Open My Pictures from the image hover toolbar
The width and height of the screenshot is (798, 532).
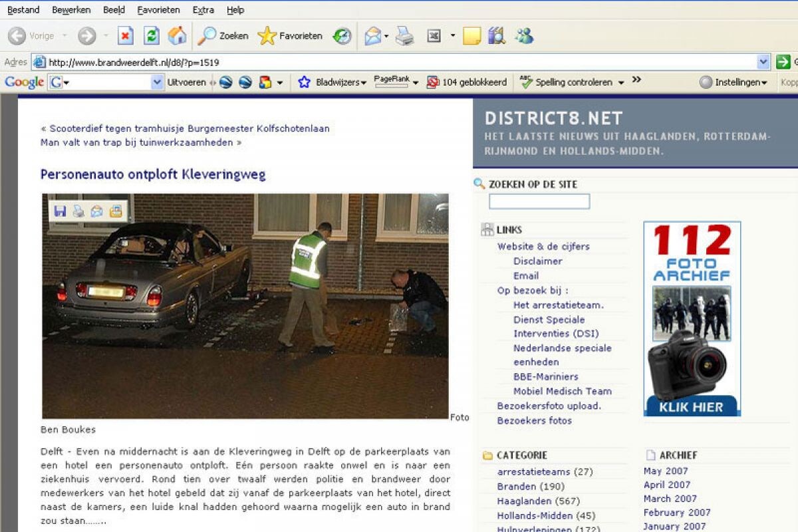click(x=116, y=211)
